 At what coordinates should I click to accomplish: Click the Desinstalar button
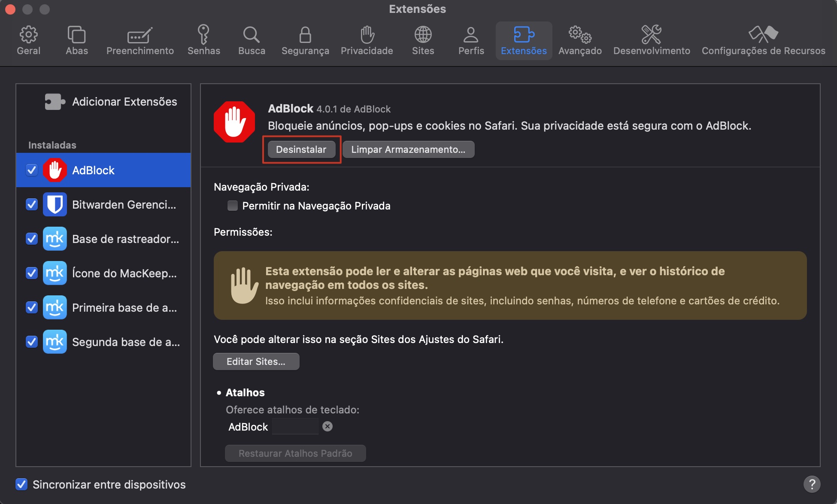pyautogui.click(x=301, y=149)
